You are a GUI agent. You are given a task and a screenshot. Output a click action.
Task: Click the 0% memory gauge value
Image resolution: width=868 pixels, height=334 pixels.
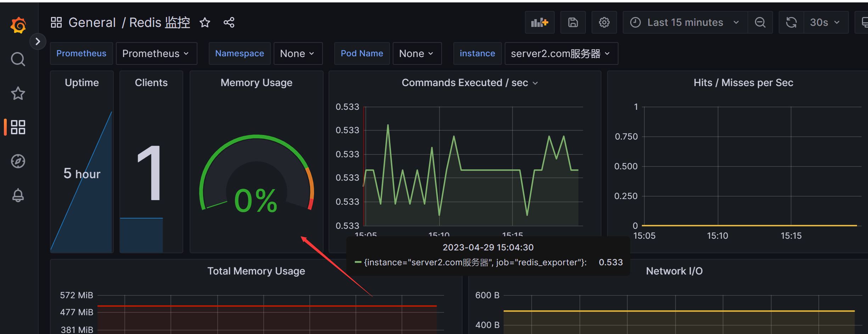[256, 200]
